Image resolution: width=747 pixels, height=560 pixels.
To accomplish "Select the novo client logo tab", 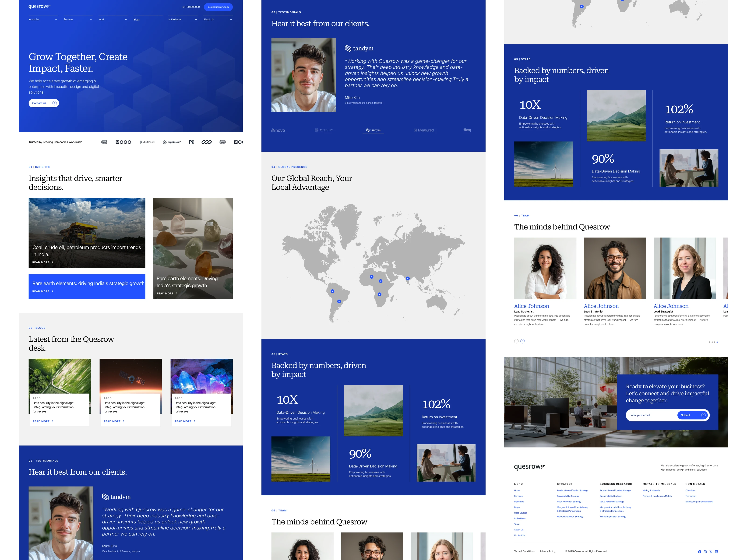I will point(278,130).
